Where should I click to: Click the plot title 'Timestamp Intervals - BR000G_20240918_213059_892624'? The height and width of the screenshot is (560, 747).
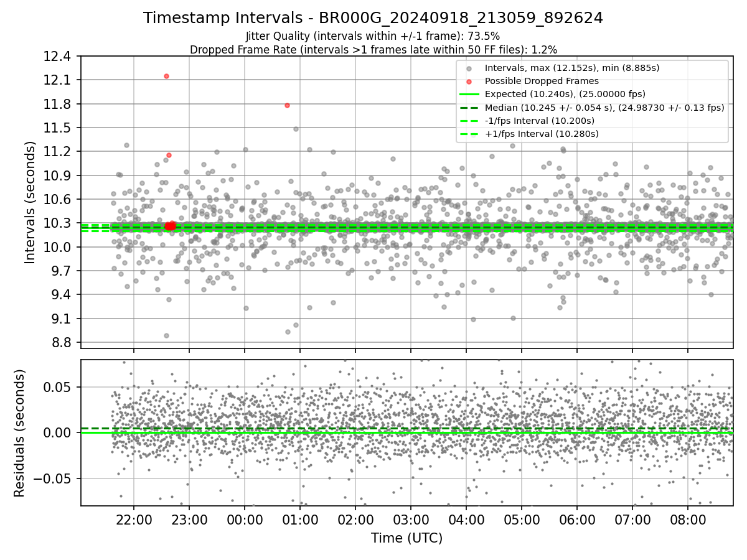(373, 18)
